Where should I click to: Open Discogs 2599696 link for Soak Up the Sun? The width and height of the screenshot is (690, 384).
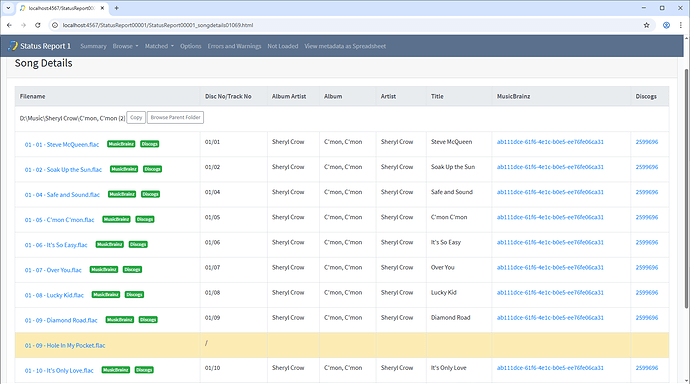pos(647,167)
